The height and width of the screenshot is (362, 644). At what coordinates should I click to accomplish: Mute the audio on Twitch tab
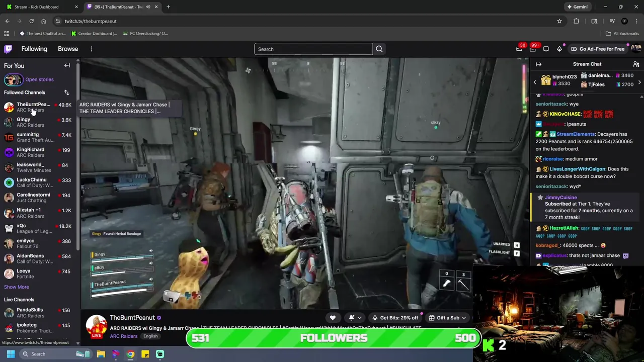coord(148,7)
